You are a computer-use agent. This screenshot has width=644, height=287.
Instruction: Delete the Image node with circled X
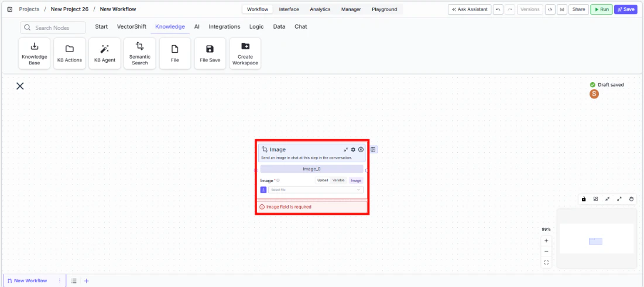(x=361, y=150)
